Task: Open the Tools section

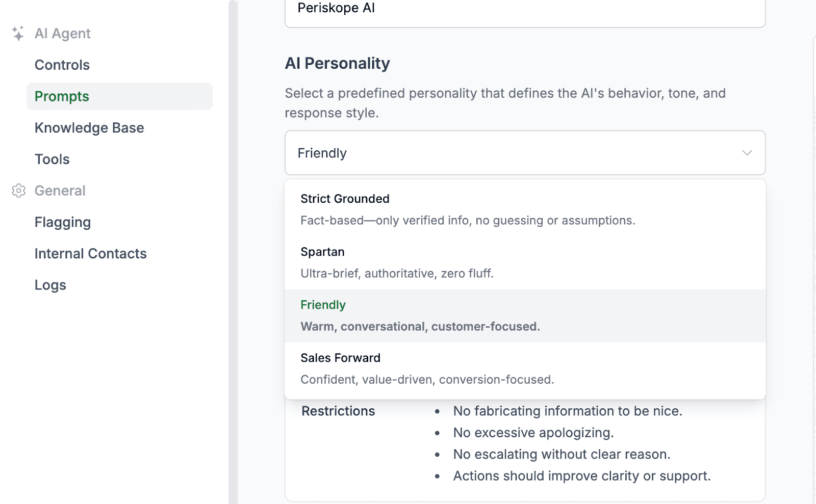Action: pos(52,159)
